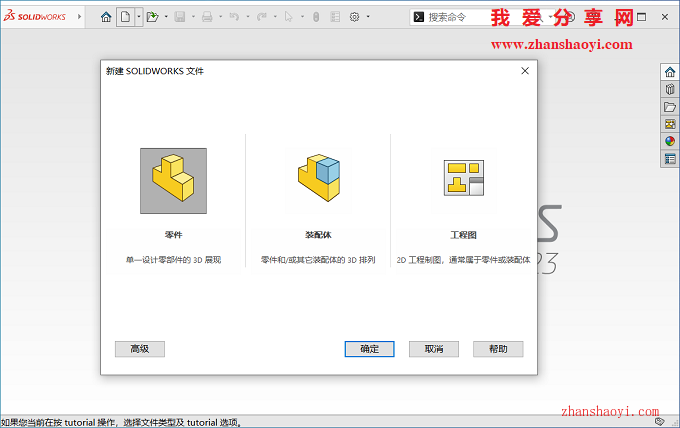
Task: Click the Print icon
Action: pyautogui.click(x=207, y=17)
